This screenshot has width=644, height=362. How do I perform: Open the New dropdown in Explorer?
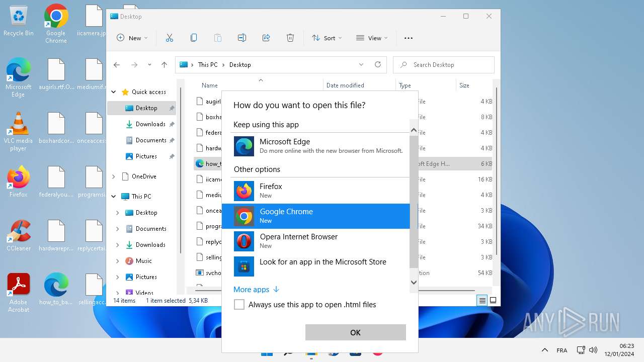tap(132, 38)
